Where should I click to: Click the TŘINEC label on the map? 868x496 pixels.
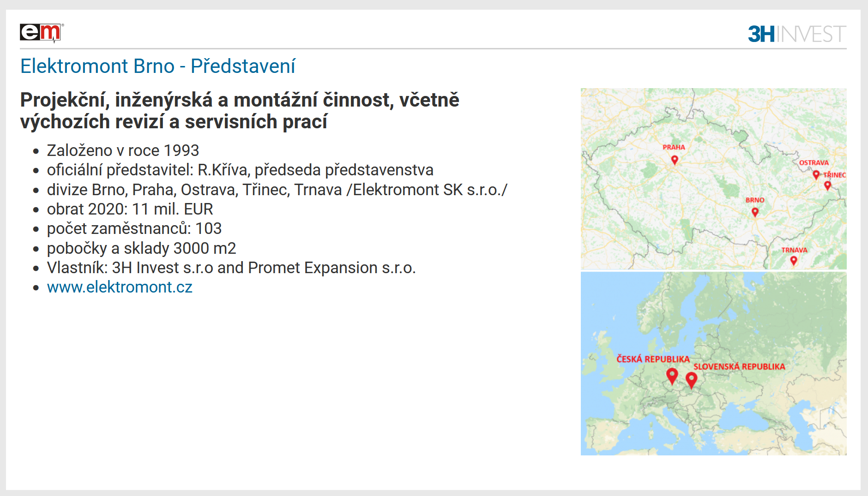(x=835, y=175)
